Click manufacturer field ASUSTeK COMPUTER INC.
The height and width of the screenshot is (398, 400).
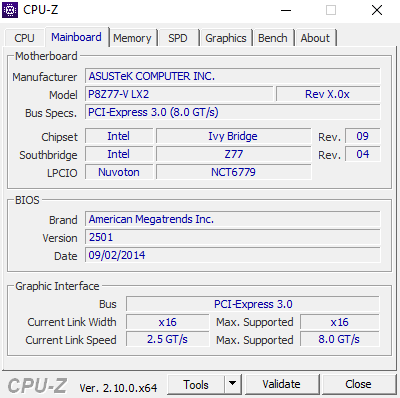click(x=233, y=76)
